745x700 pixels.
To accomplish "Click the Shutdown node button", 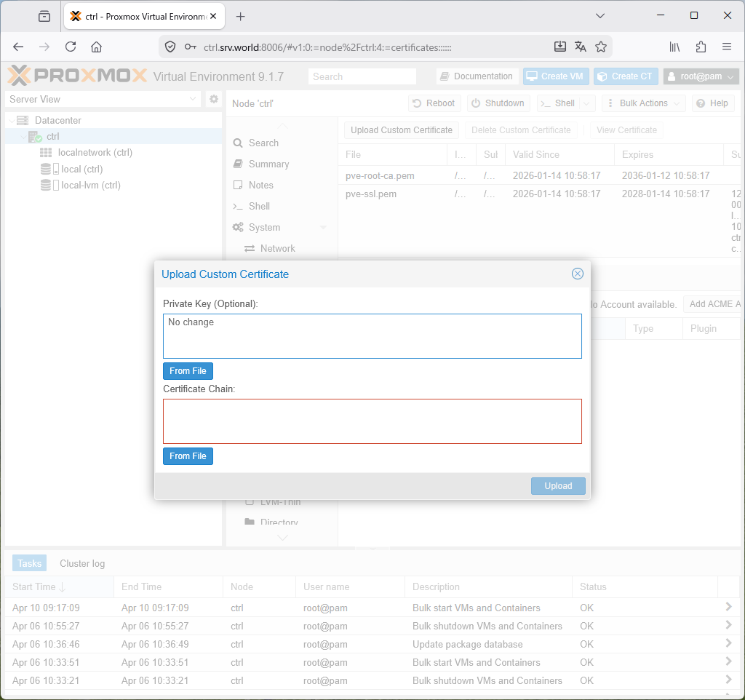I will click(498, 103).
